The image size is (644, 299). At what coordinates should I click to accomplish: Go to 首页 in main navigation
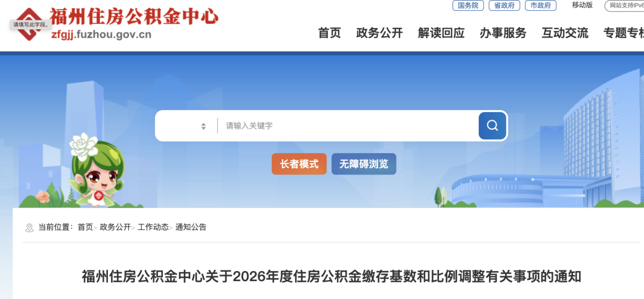329,33
